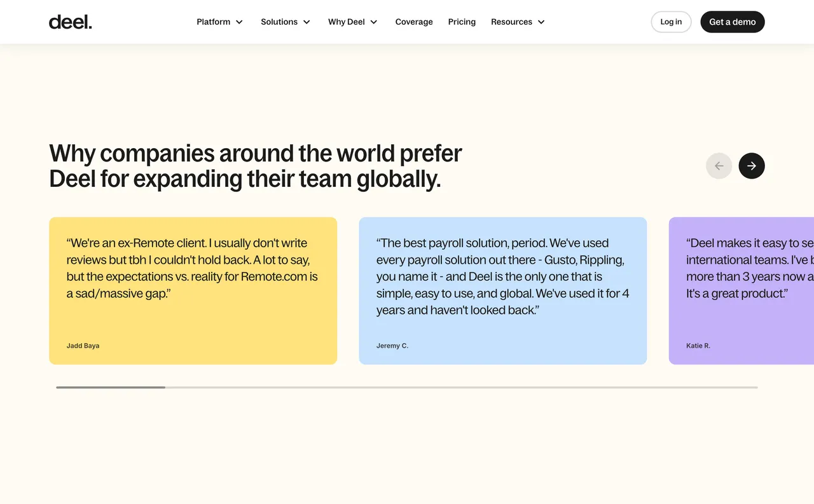Click the Why Deel menu label
Viewport: 814px width, 504px height.
tap(347, 22)
